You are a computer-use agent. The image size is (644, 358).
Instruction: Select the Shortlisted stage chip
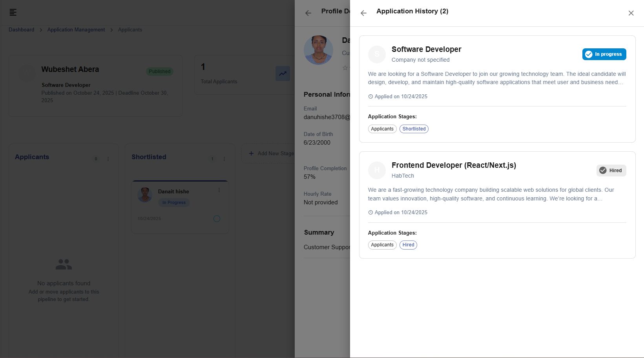[x=414, y=129]
